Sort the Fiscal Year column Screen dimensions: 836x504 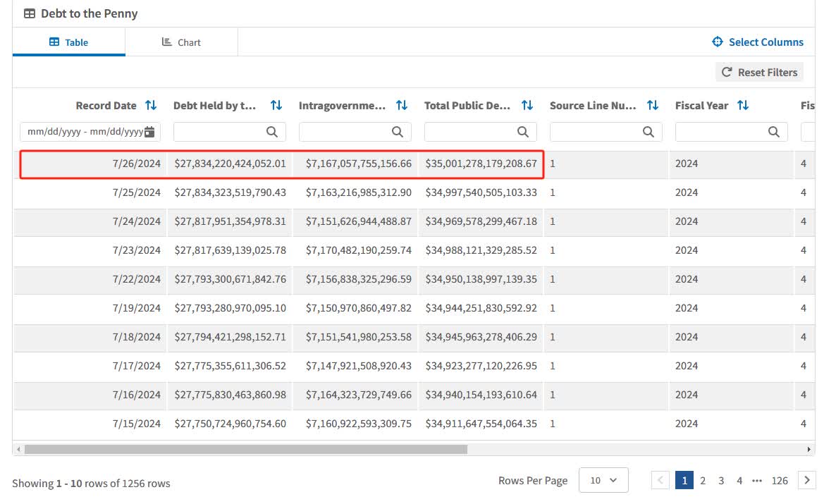[x=743, y=105]
